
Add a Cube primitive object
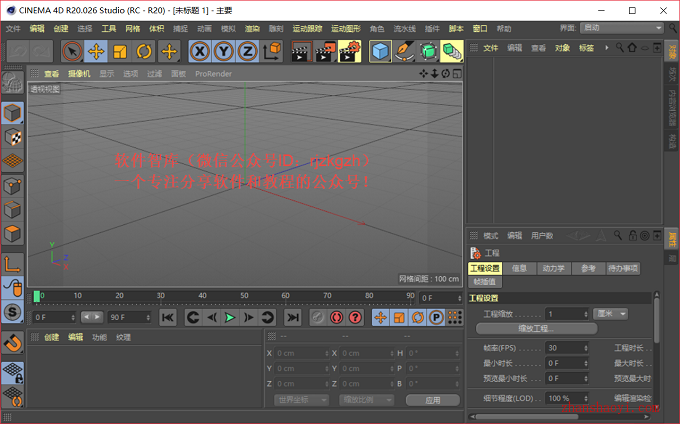(380, 52)
